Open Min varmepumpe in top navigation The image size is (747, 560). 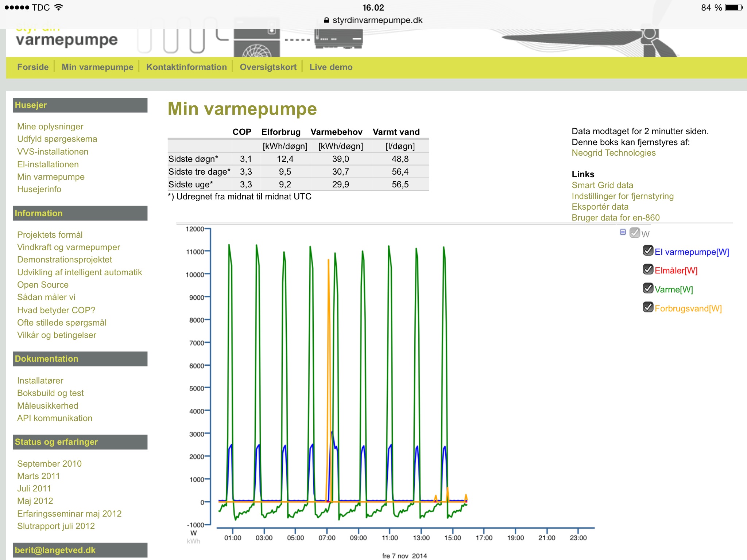tap(97, 67)
